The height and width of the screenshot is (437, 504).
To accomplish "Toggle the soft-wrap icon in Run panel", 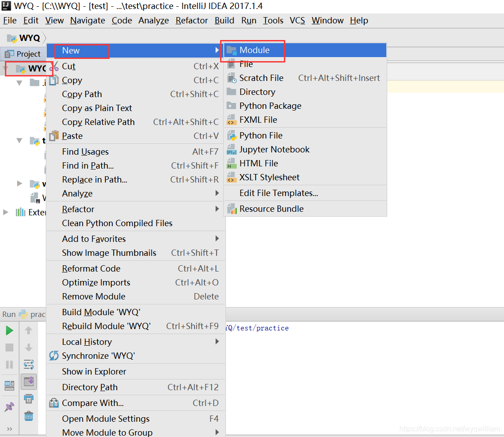I will pos(29,365).
